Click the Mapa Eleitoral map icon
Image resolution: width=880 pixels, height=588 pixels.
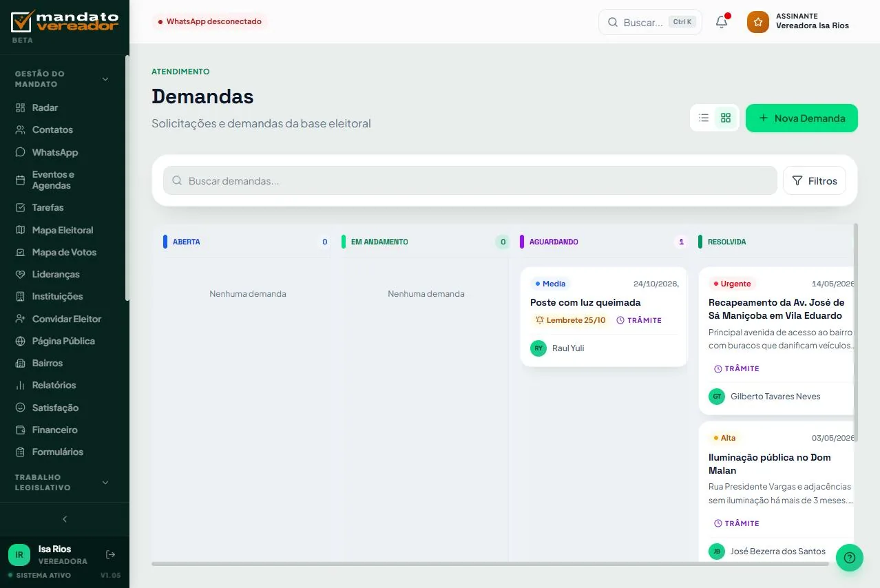(20, 230)
